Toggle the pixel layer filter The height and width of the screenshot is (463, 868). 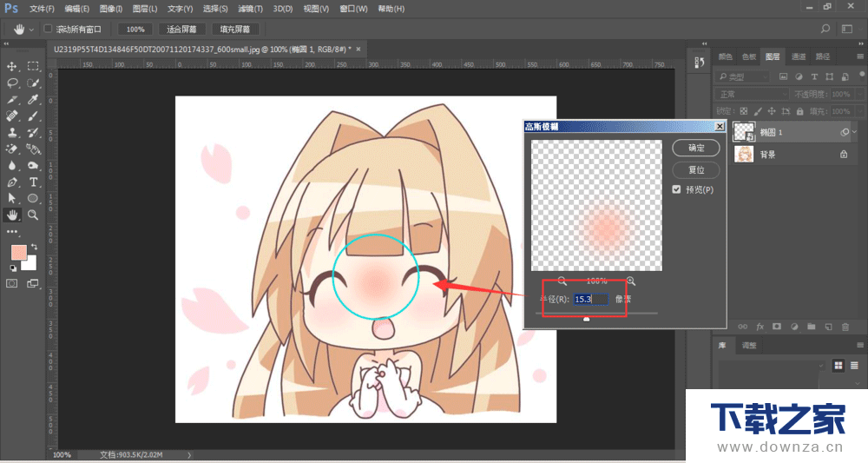783,76
